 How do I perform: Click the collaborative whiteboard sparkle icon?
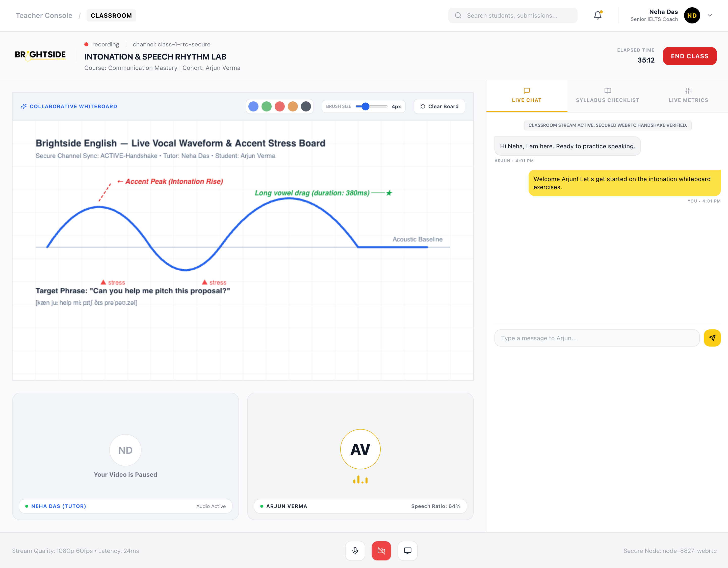pos(24,106)
